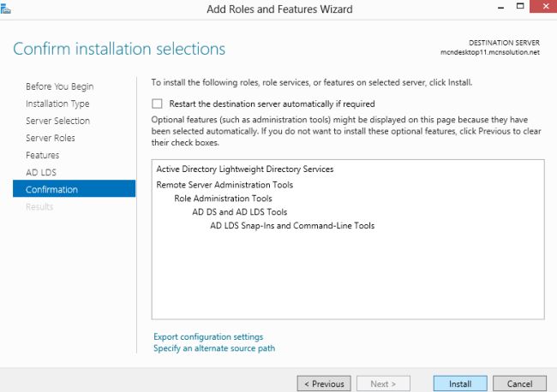Select the Features step in the sidebar
This screenshot has width=557, height=392.
click(43, 155)
